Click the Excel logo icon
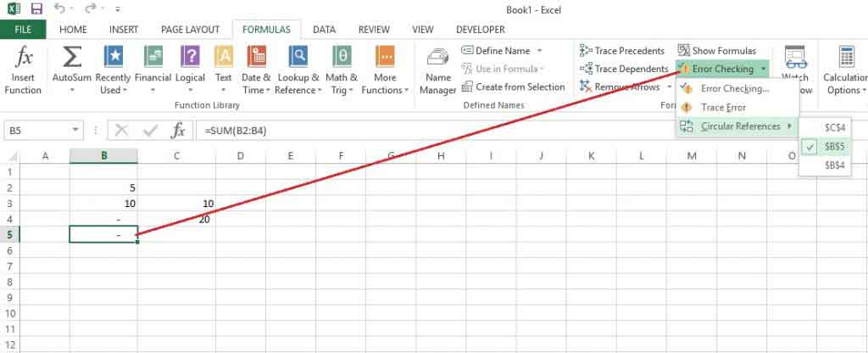This screenshot has height=353, width=868. (14, 9)
